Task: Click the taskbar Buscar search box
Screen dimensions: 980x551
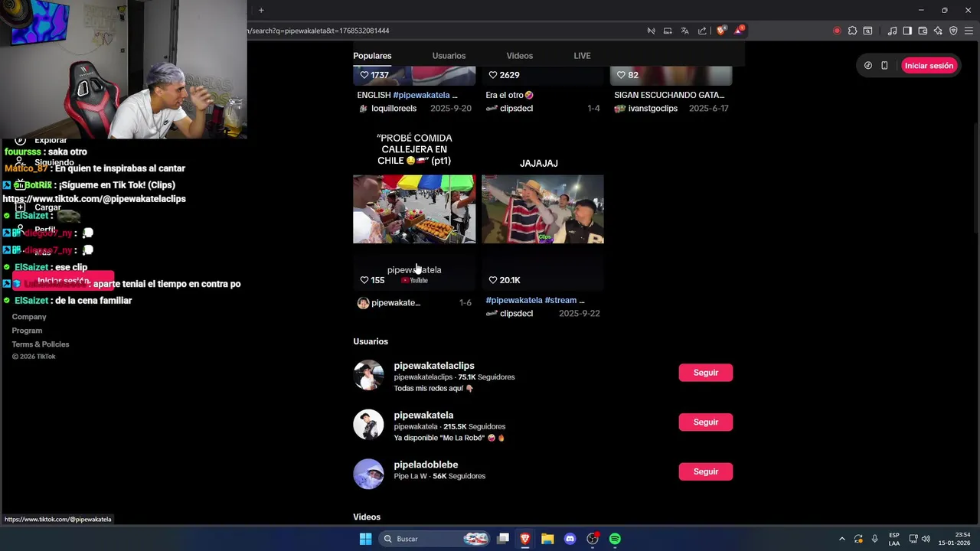Action: pyautogui.click(x=435, y=539)
